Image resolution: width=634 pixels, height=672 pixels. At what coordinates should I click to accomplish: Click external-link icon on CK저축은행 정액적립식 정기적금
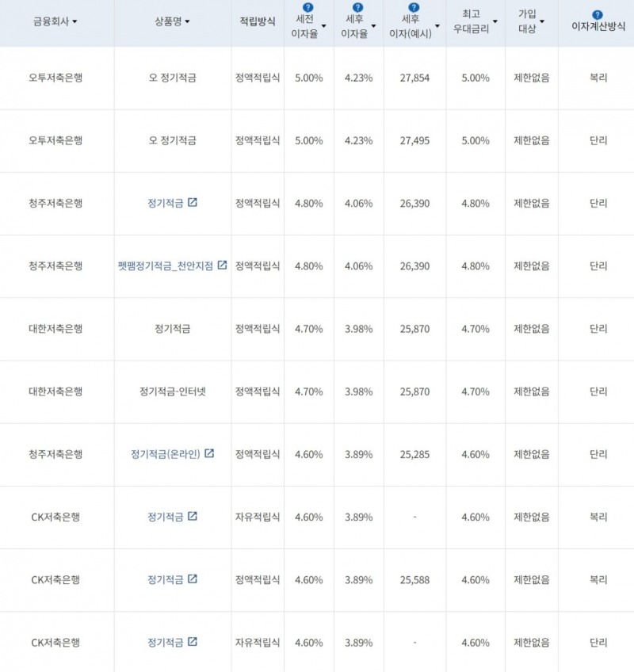tap(193, 579)
